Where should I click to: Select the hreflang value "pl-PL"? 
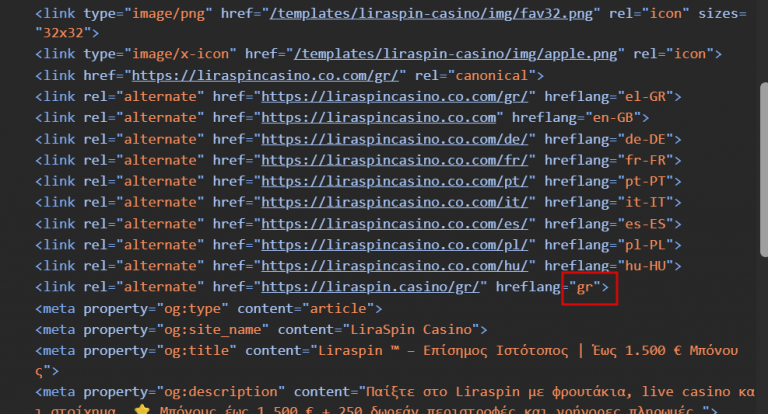tap(646, 245)
